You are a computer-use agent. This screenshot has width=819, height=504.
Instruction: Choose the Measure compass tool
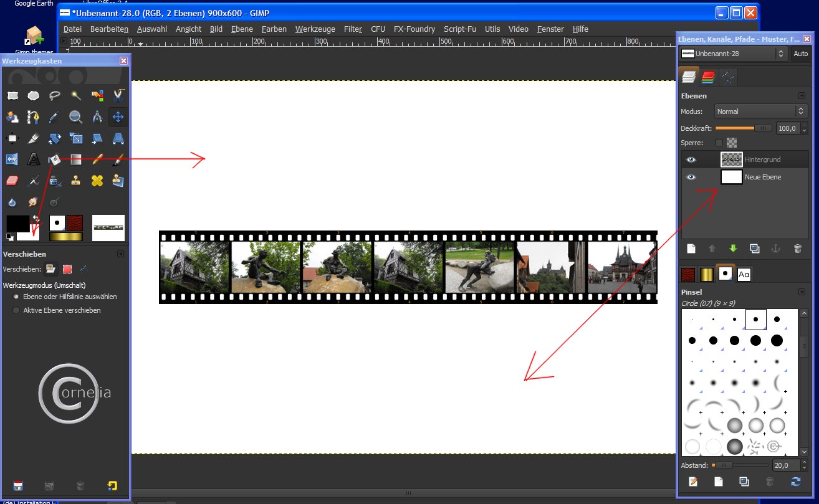(97, 116)
